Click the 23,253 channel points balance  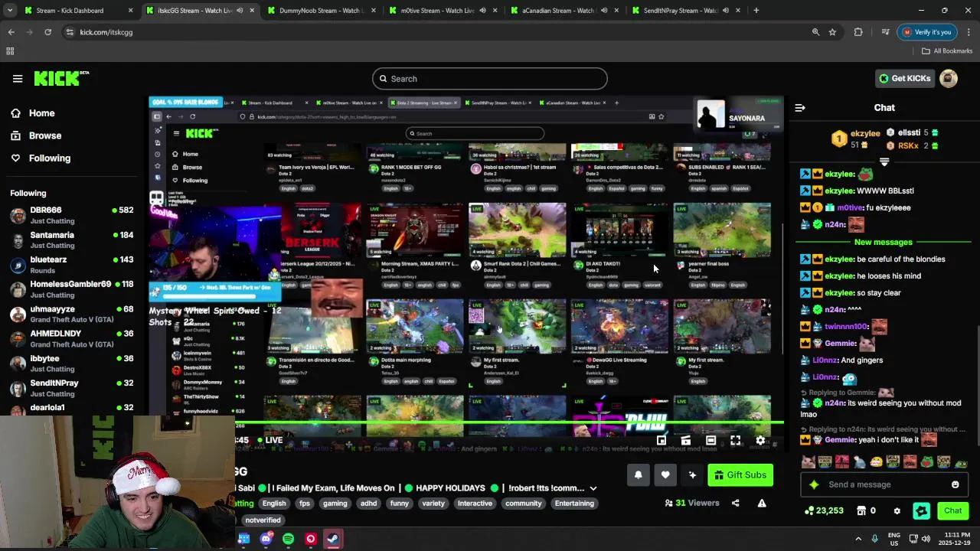[x=824, y=510]
